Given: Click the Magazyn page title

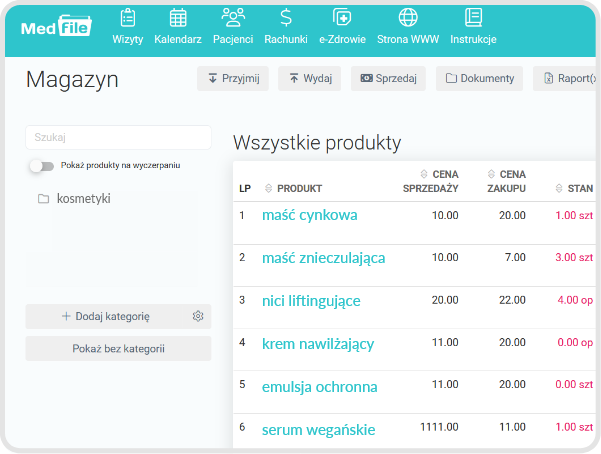Looking at the screenshot, I should coord(72,80).
